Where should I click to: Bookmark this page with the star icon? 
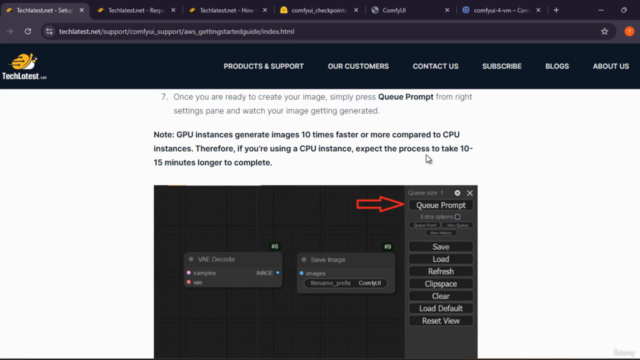coord(604,31)
